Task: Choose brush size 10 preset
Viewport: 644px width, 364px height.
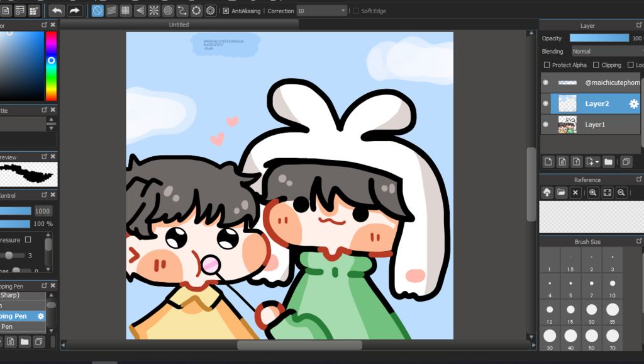Action: [x=613, y=287]
